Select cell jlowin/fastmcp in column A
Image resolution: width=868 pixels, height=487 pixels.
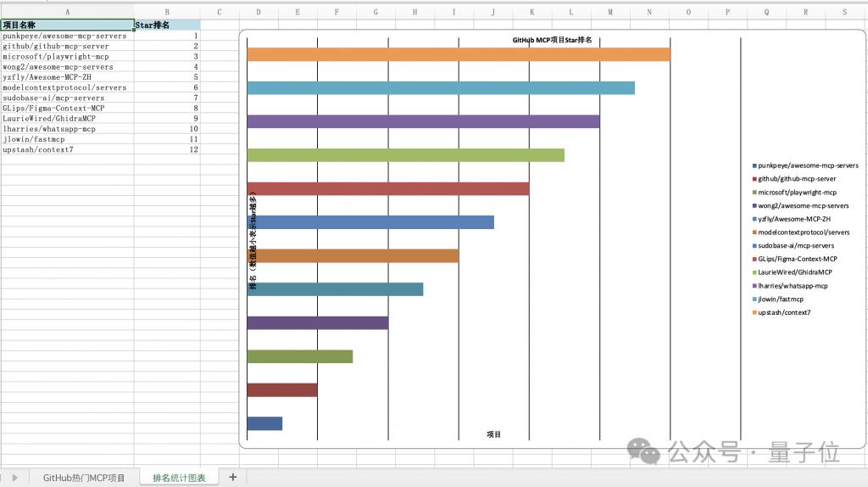67,139
